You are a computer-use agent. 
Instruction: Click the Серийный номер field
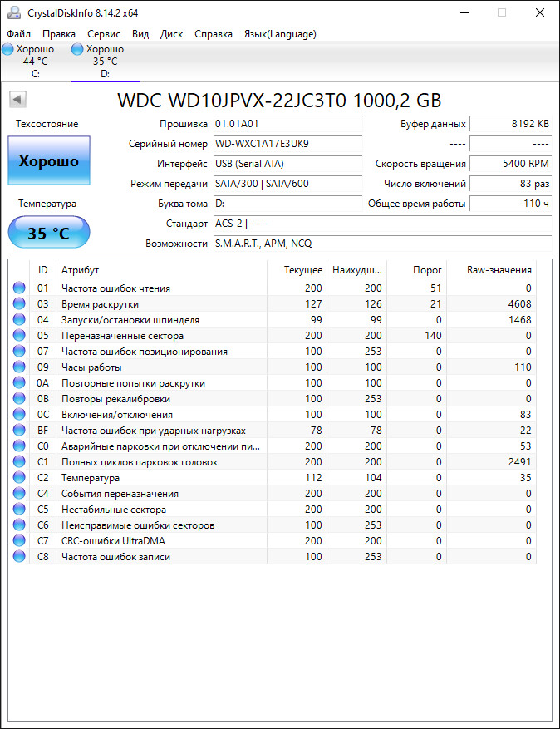287,144
